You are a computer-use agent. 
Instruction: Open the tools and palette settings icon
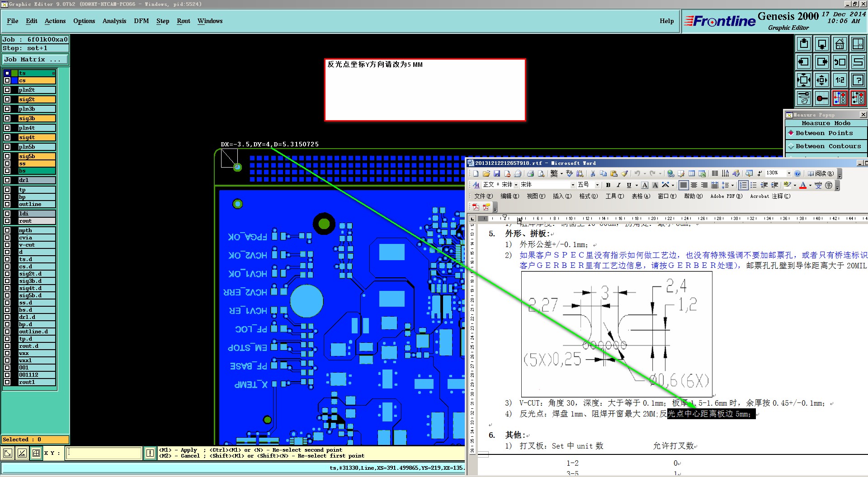coord(804,98)
